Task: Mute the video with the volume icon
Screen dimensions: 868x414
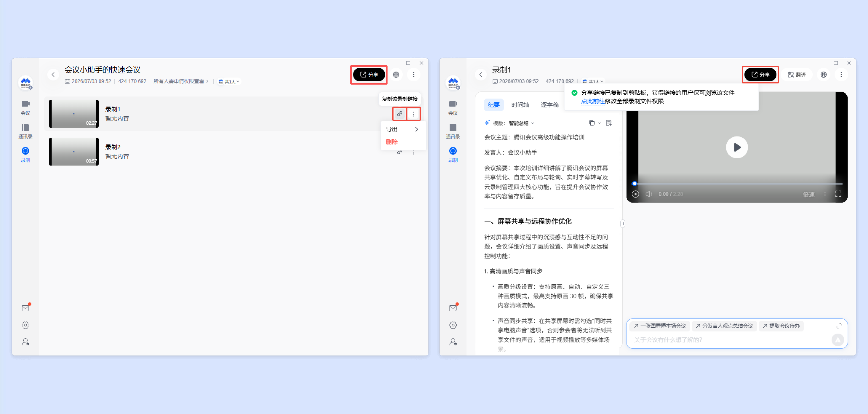Action: click(x=649, y=194)
